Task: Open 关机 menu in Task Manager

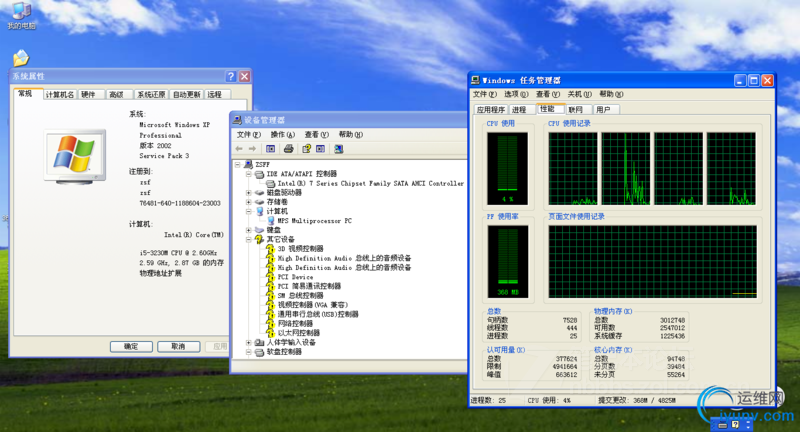Action: pos(580,94)
